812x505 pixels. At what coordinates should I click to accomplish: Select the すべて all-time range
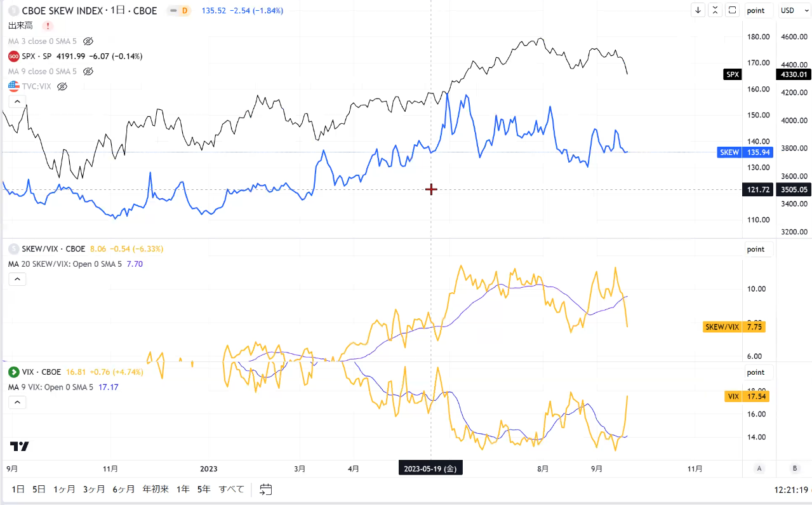[232, 489]
